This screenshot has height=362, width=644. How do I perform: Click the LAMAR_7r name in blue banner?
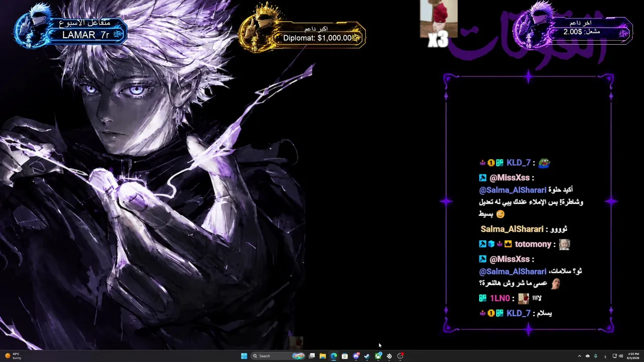click(86, 35)
